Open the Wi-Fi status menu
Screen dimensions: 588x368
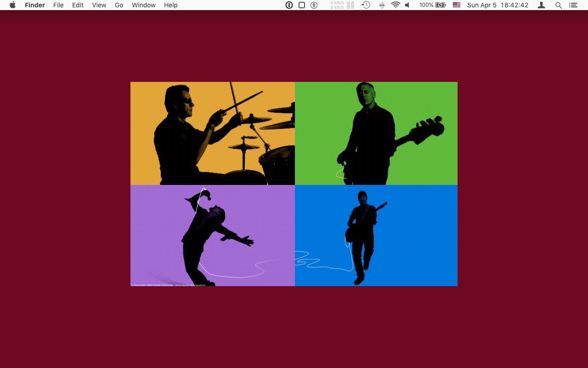click(x=396, y=5)
